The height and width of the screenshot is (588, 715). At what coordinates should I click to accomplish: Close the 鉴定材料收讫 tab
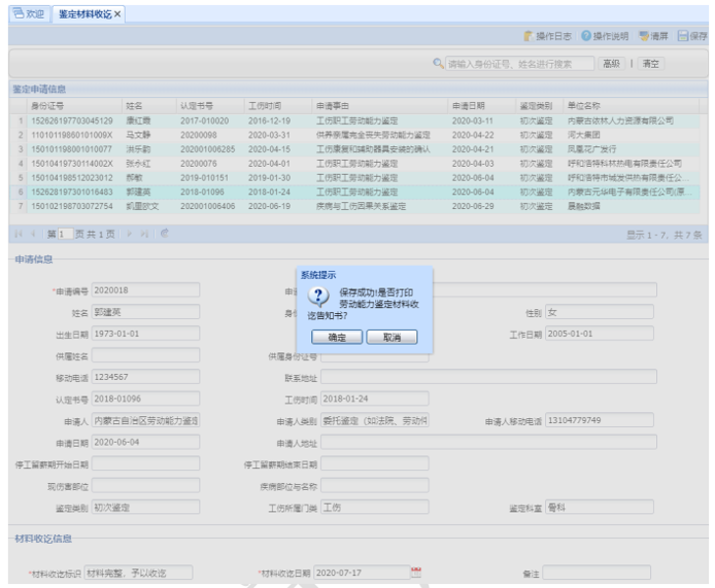point(118,14)
